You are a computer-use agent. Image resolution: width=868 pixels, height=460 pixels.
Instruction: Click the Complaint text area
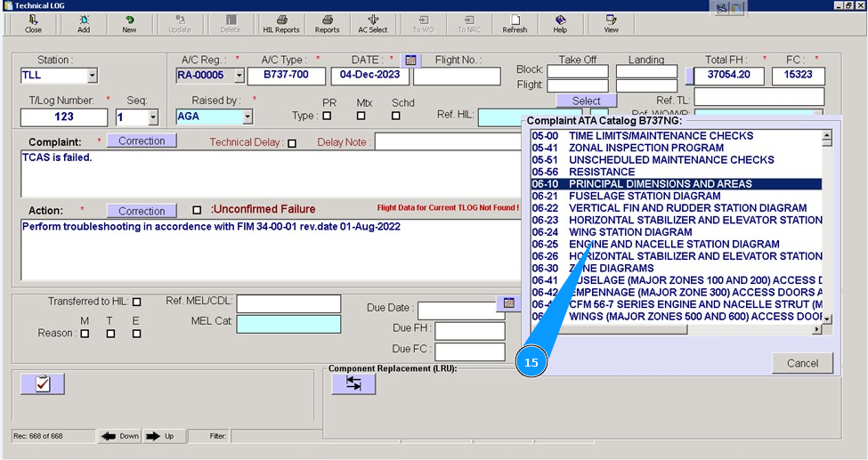click(272, 174)
